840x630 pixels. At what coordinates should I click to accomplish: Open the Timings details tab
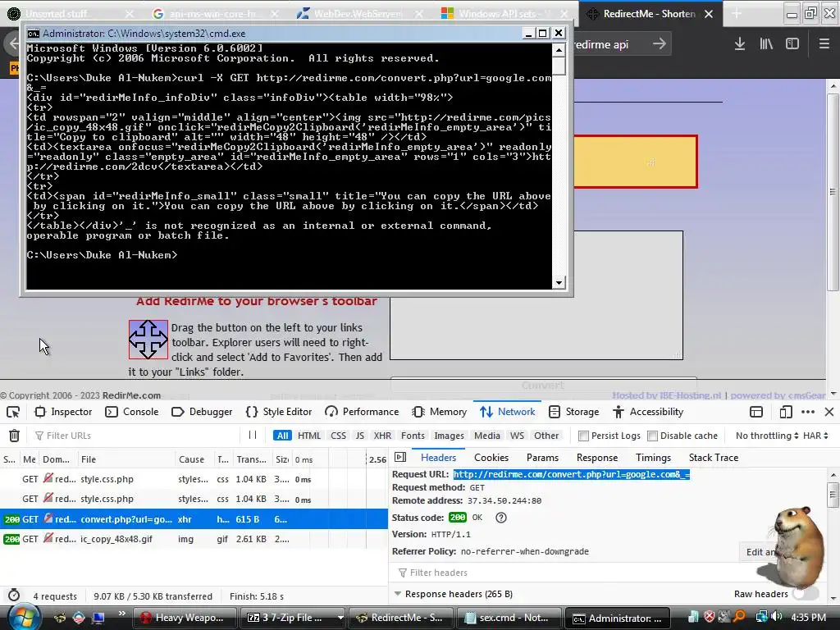pos(653,458)
